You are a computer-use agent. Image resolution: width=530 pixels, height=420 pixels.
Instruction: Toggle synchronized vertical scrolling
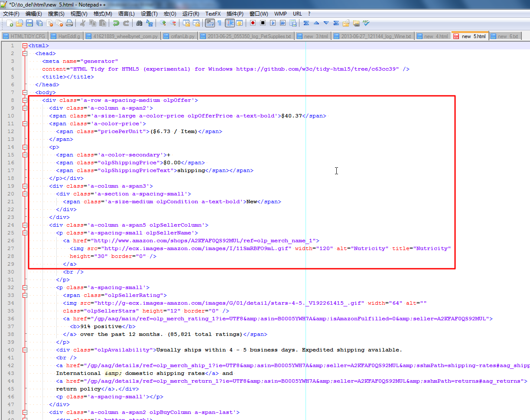click(x=185, y=24)
